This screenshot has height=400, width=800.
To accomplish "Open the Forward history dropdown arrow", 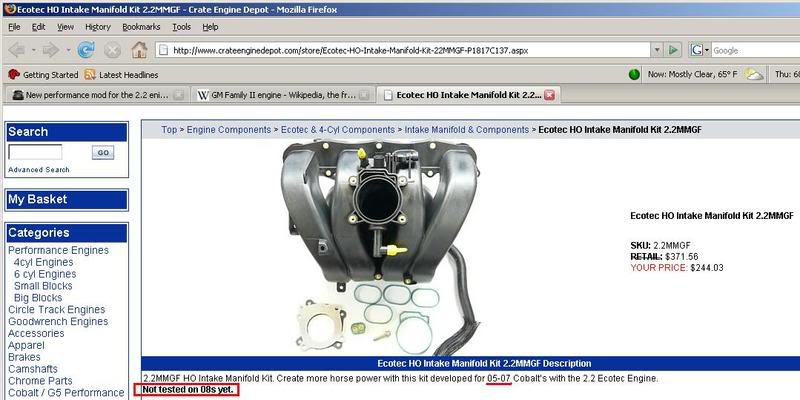I will point(68,50).
